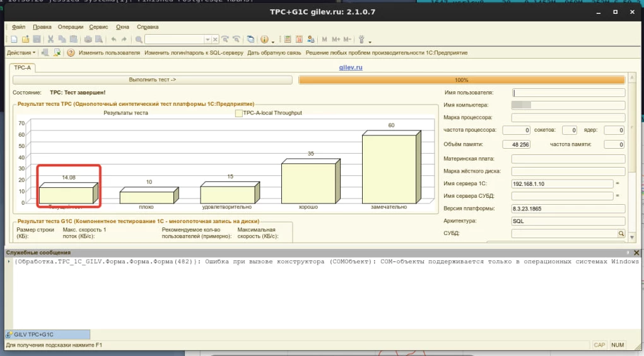This screenshot has width=644, height=356.
Task: Click the TPC-A-local Throughput legend swatch
Action: pyautogui.click(x=238, y=113)
